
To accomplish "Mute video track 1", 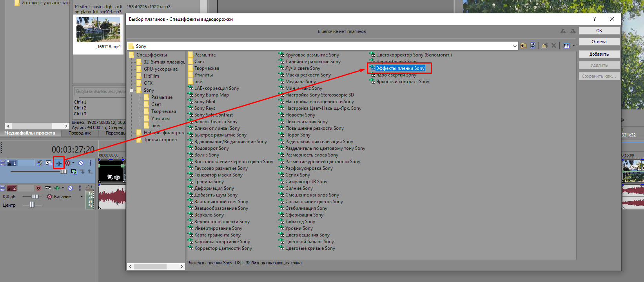I will tap(81, 163).
